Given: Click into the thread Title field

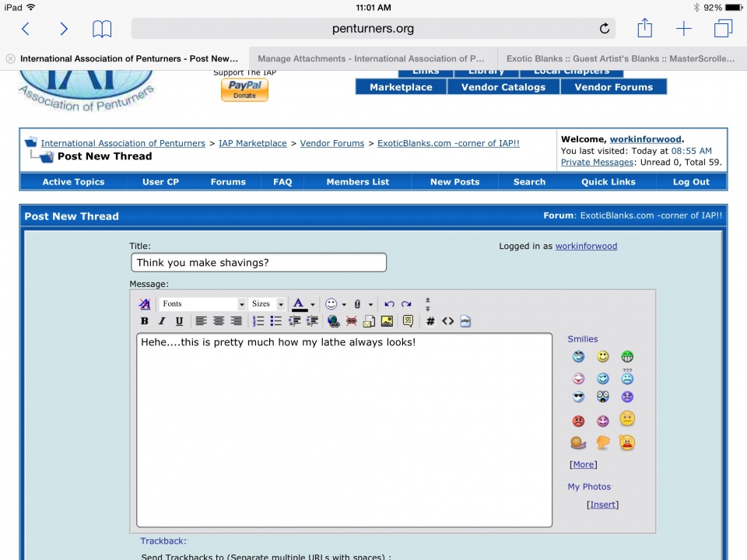Looking at the screenshot, I should [258, 263].
